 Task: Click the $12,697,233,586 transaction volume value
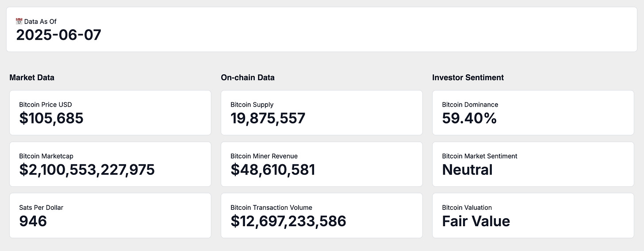pos(288,221)
